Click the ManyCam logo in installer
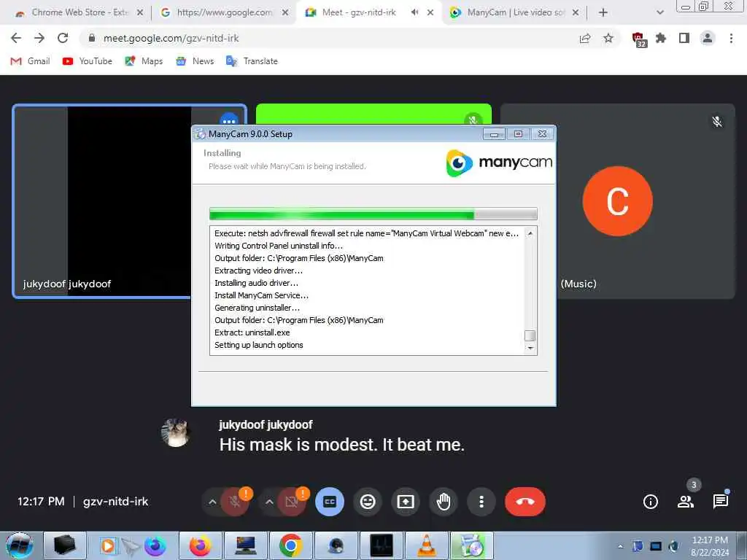Viewport: 747px width, 560px height. [499, 163]
